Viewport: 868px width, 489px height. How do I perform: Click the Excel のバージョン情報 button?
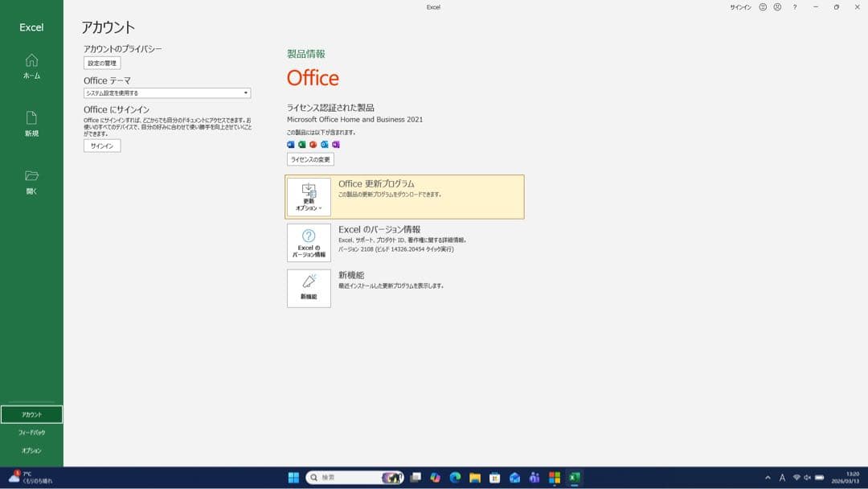[309, 243]
